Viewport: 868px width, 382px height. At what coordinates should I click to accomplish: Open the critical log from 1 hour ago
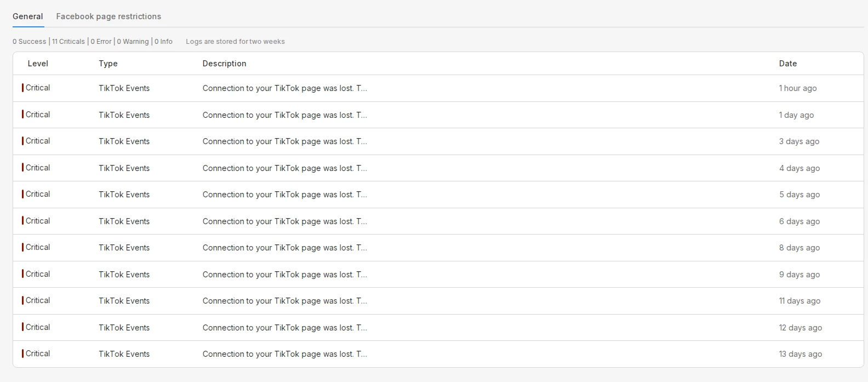(284, 88)
